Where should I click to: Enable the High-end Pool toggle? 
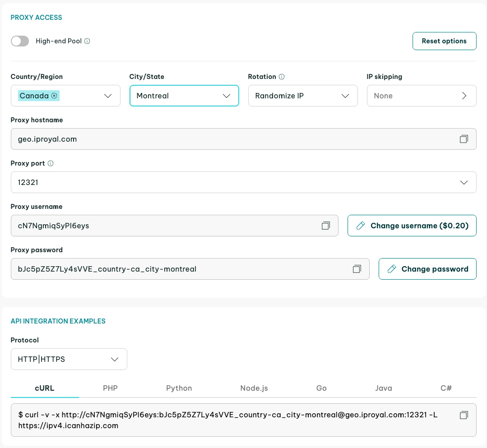click(20, 41)
